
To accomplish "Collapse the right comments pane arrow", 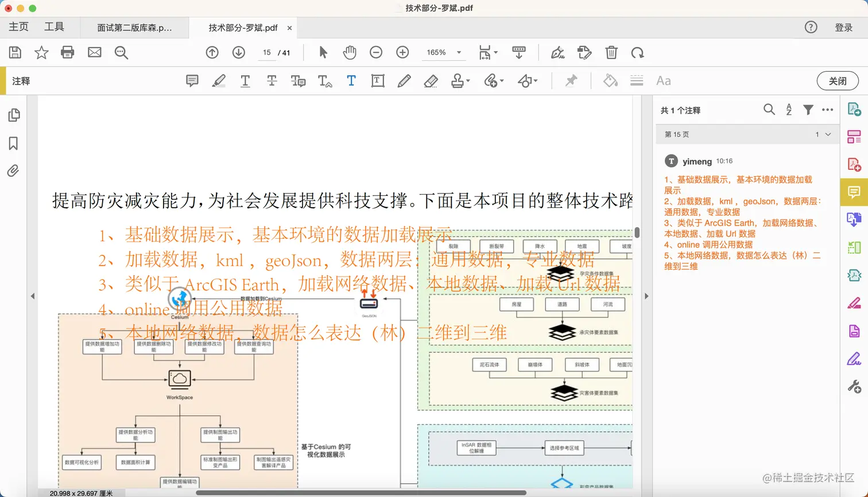I will (646, 296).
